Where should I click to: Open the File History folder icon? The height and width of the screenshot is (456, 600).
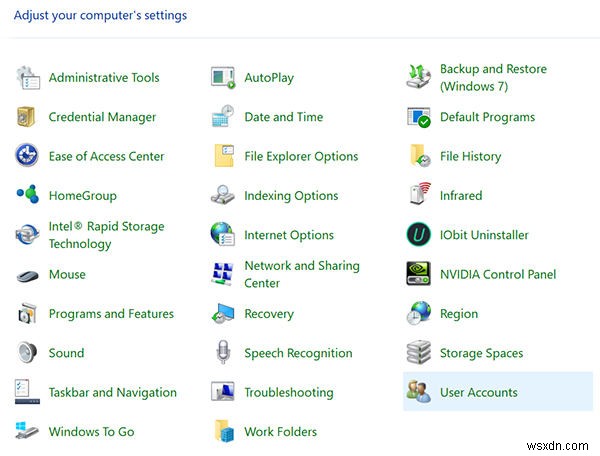[420, 156]
